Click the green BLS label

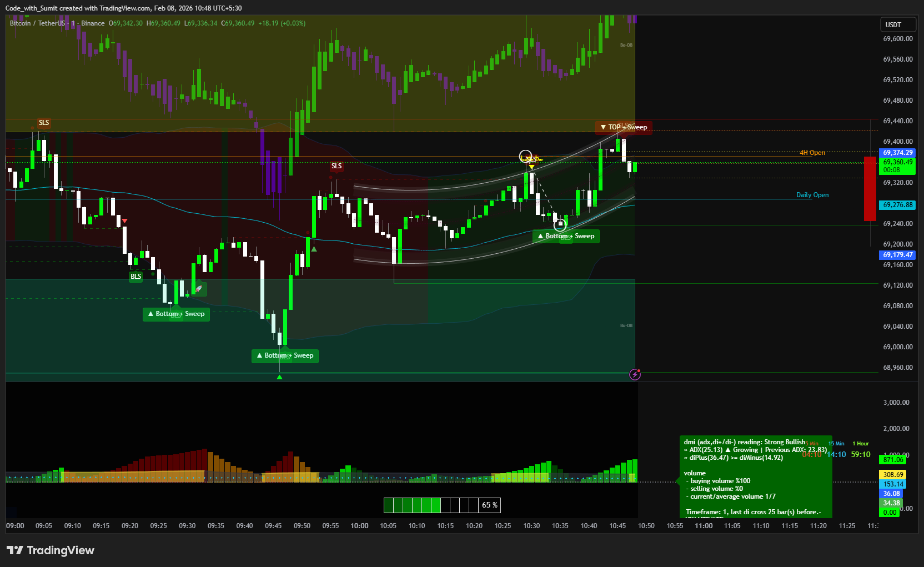(135, 277)
